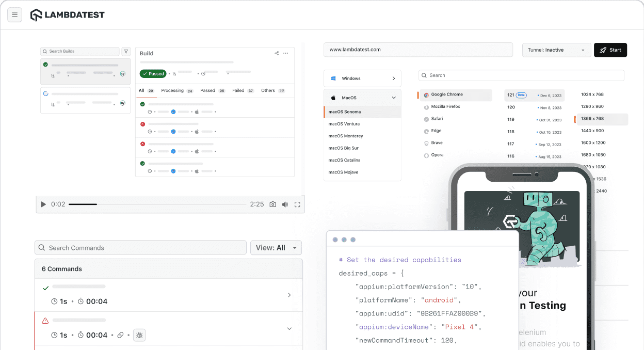Open the hamburger navigation menu
This screenshot has width=644, height=350.
click(14, 14)
